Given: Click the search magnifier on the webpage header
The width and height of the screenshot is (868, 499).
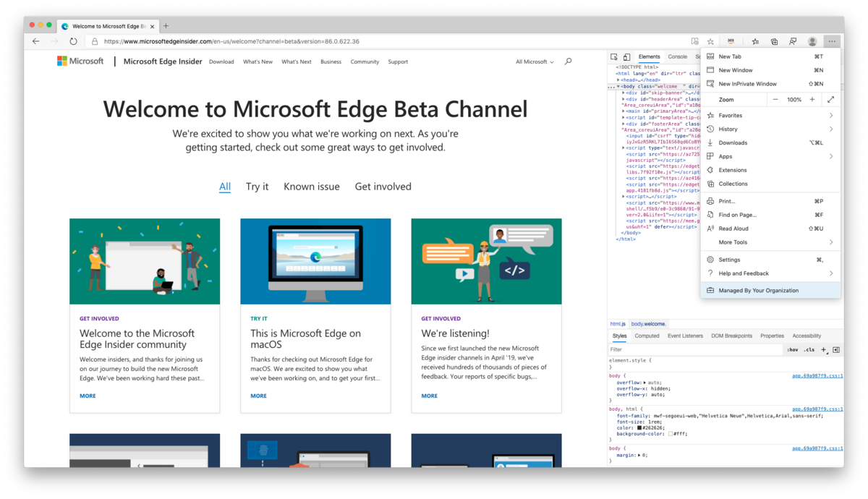Looking at the screenshot, I should click(568, 61).
